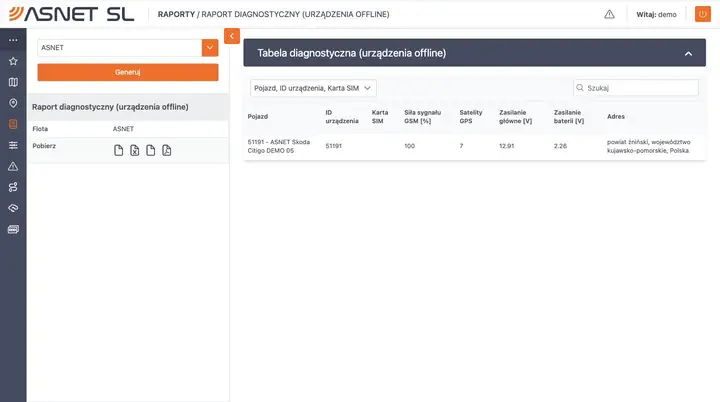Sort by the Pojazd column header
The image size is (720, 402).
[x=258, y=117]
